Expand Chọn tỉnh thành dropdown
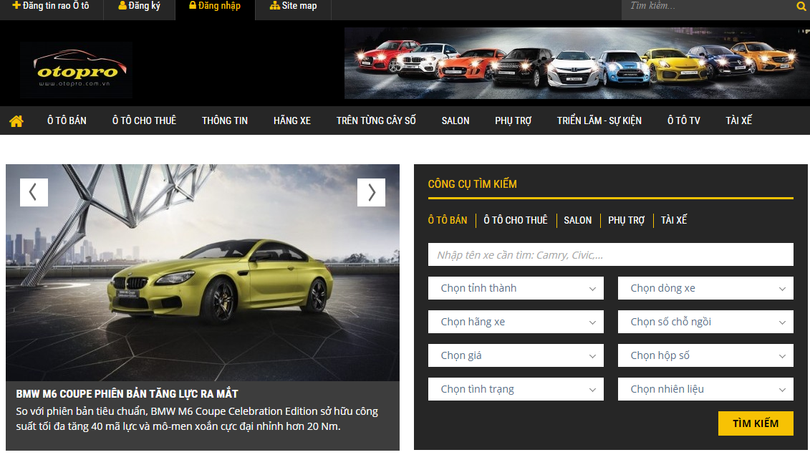This screenshot has width=810, height=453. coord(516,289)
